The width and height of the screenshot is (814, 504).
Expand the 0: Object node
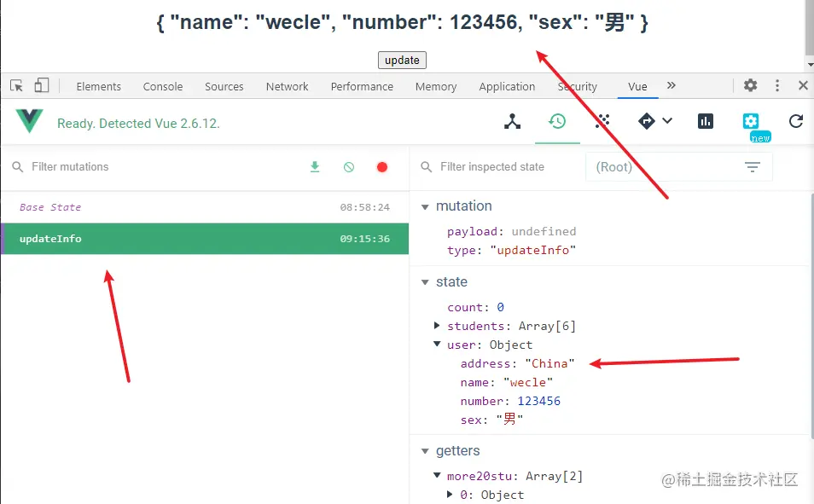[450, 494]
